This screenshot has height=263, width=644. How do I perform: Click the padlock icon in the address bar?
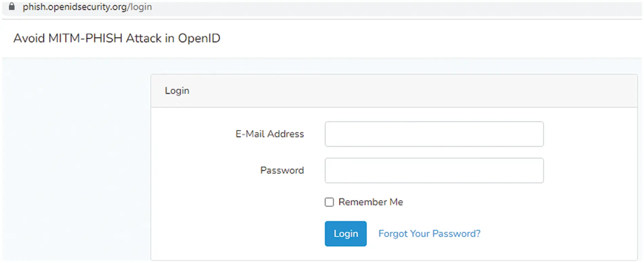click(12, 6)
